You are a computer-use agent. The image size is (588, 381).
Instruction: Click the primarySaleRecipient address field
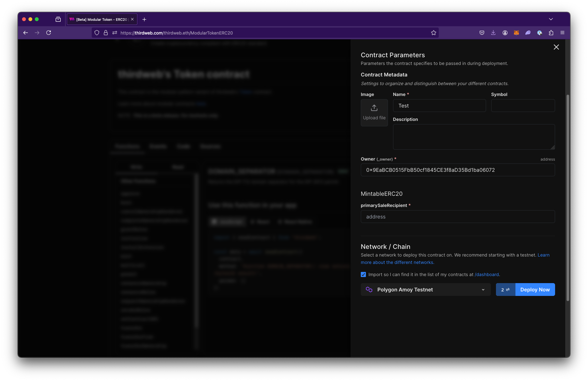pyautogui.click(x=458, y=217)
